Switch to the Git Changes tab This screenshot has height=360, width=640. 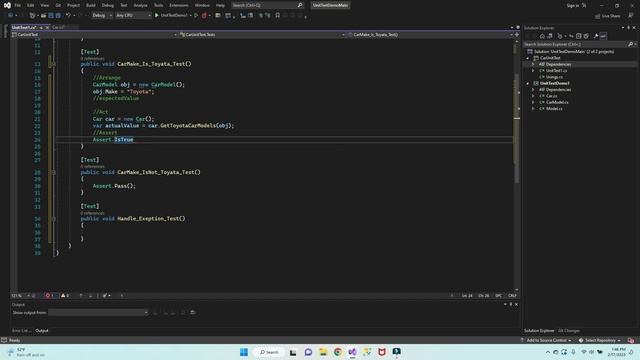point(569,331)
